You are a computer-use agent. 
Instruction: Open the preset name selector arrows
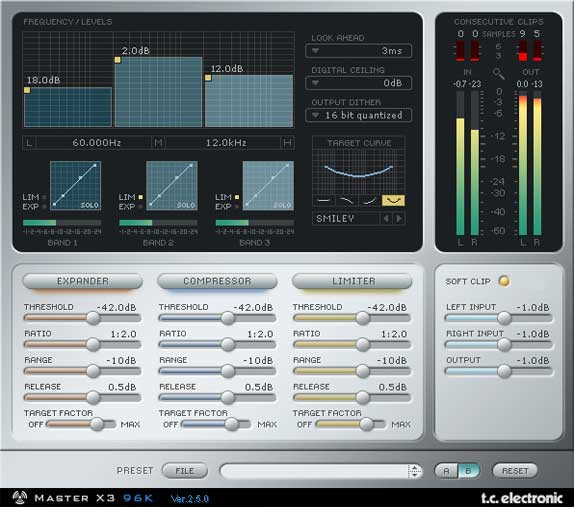pos(414,471)
